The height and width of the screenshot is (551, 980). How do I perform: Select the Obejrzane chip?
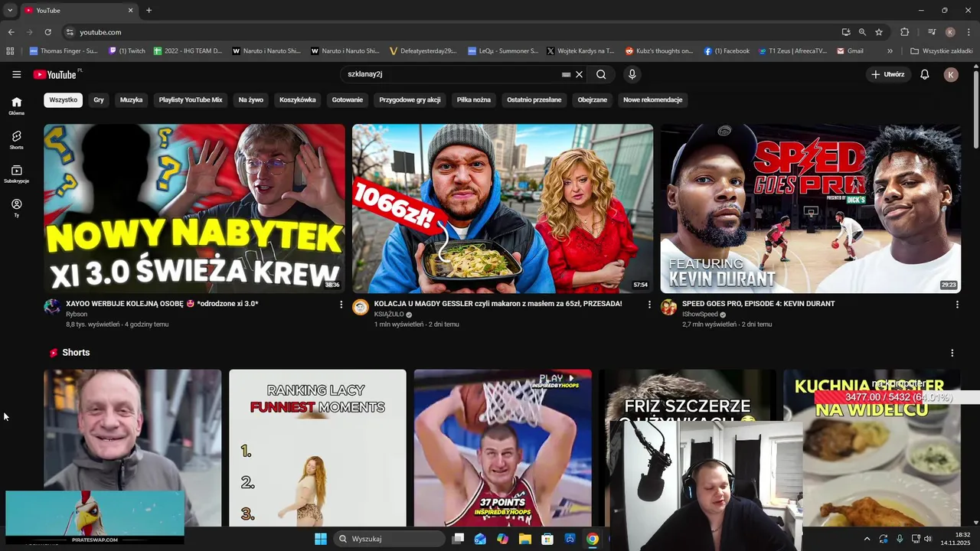[593, 99]
